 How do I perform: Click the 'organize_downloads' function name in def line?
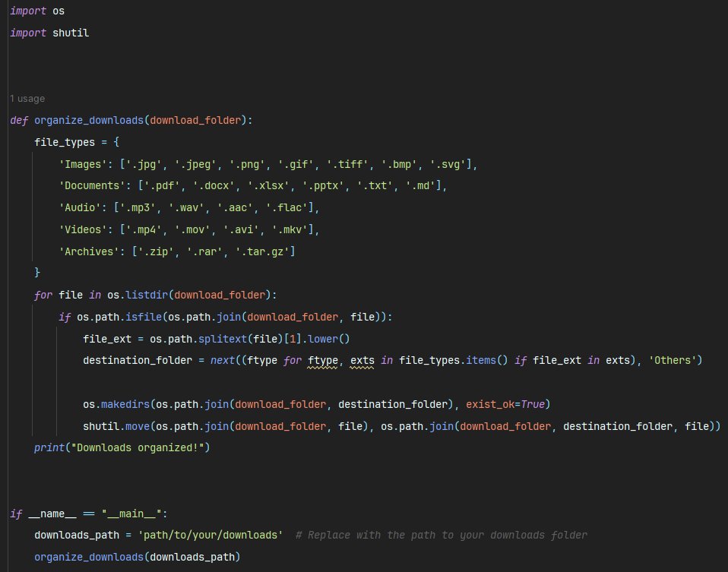tap(89, 120)
